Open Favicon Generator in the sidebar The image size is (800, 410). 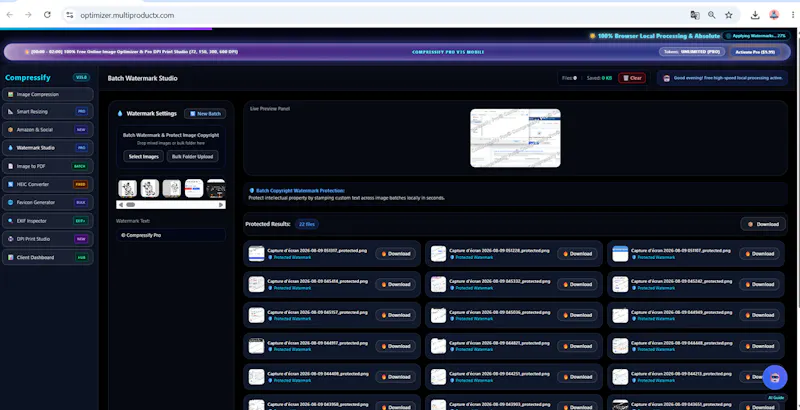point(47,202)
